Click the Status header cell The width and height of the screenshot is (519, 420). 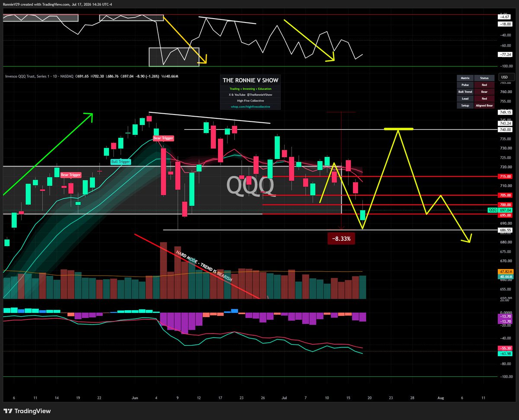pyautogui.click(x=484, y=78)
